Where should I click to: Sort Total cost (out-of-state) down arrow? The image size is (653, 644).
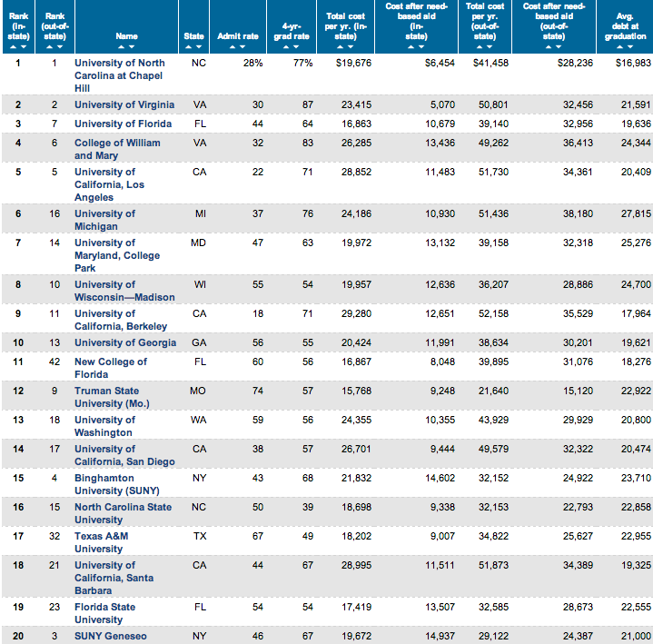pos(490,47)
